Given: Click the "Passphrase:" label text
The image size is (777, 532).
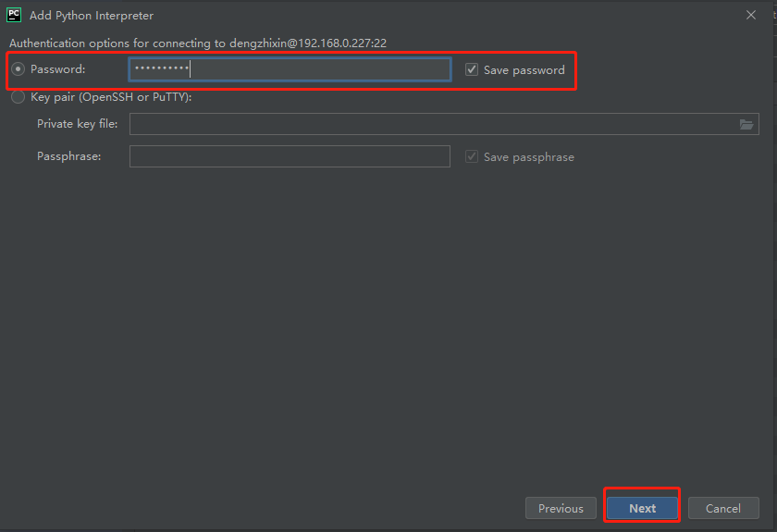Looking at the screenshot, I should 69,157.
